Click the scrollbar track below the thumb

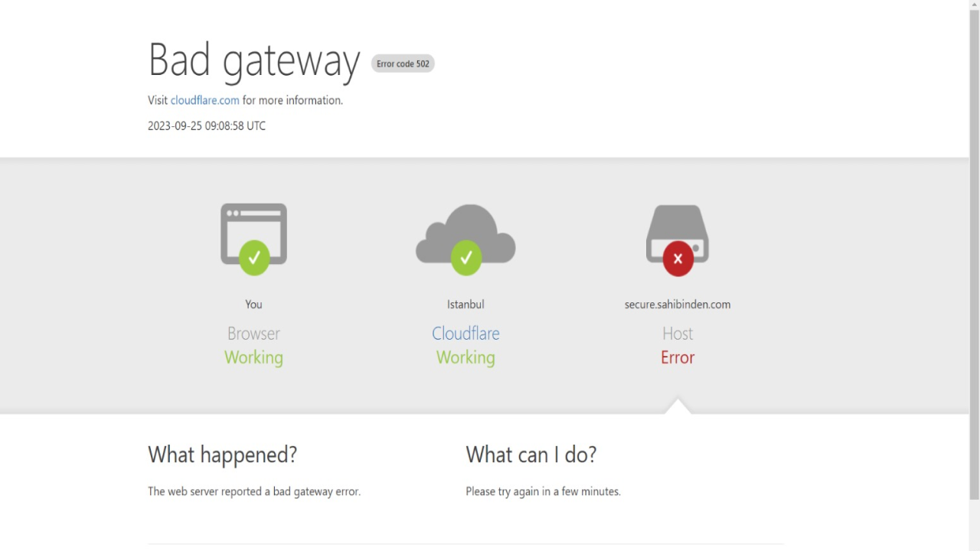[975, 524]
